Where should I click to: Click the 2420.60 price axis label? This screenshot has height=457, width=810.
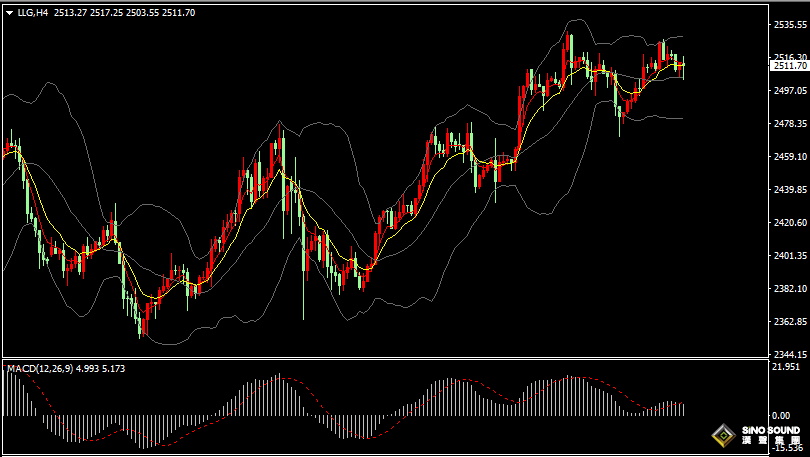[788, 223]
